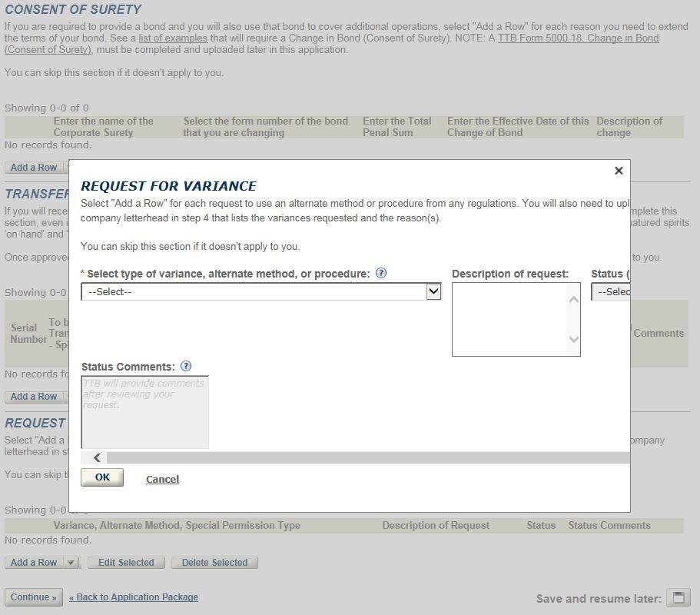Viewport: 700px width, 615px height.
Task: Add a Row under Consent of Surety
Action: tap(33, 168)
